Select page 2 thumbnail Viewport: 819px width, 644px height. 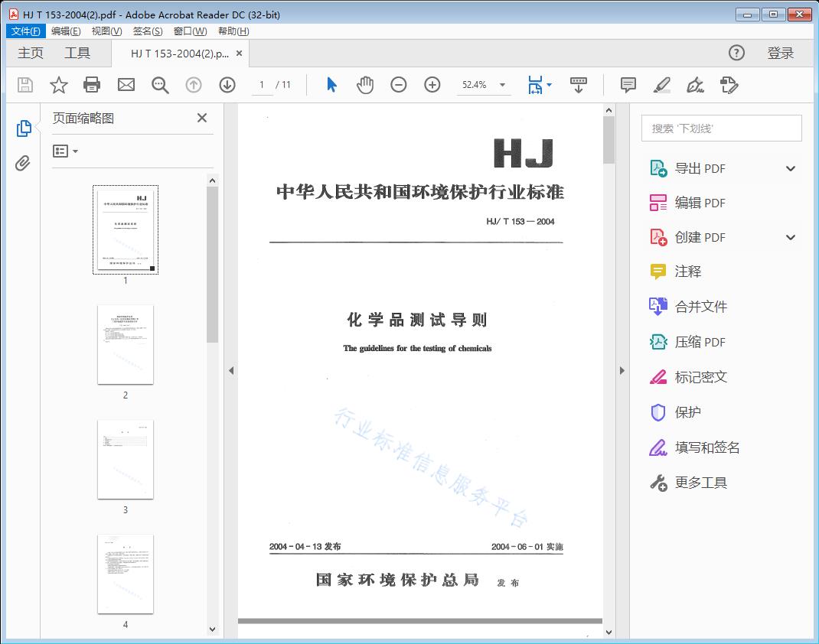point(125,345)
